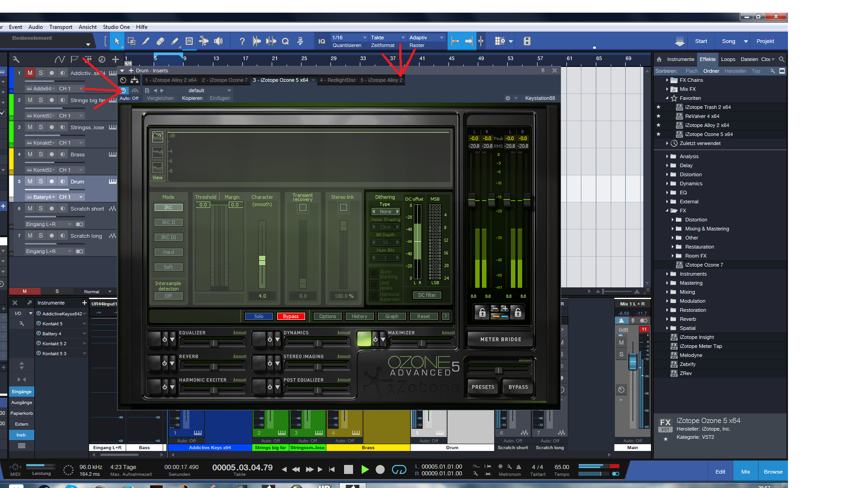Toggle loop mode in transport bar
The image size is (868, 488).
tap(399, 469)
